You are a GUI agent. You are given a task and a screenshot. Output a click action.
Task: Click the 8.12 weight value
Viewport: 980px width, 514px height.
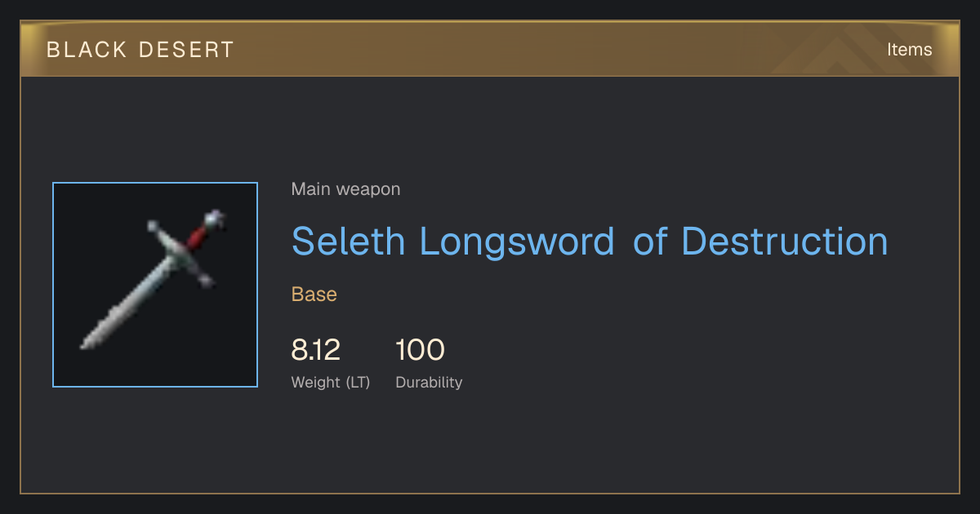coord(315,350)
